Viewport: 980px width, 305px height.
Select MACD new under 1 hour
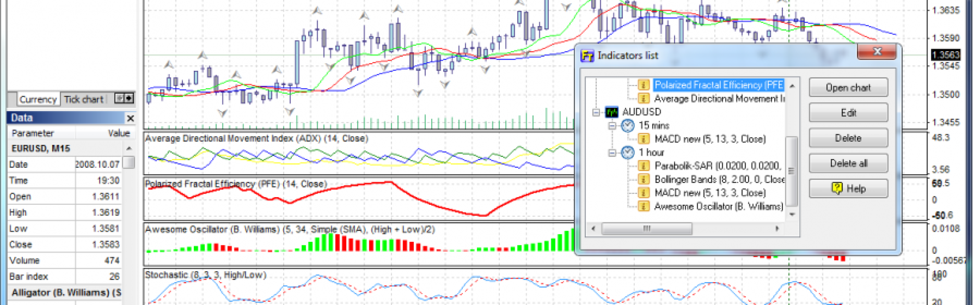coord(710,193)
